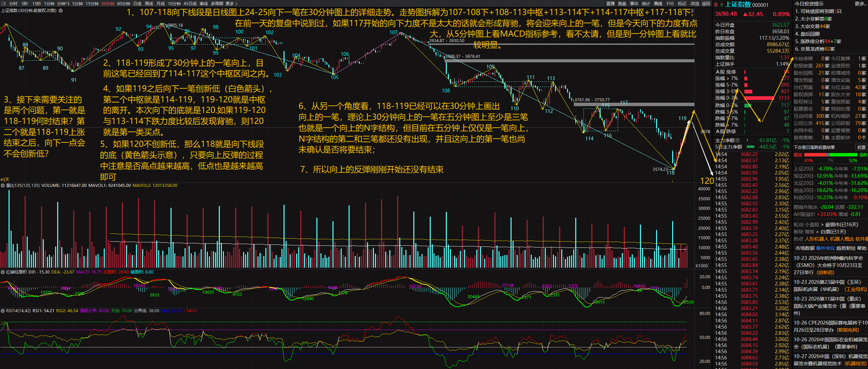Viewport: 868px width, 369px height.
Task: Open the 更多 timeframe options
Action: (231, 3)
